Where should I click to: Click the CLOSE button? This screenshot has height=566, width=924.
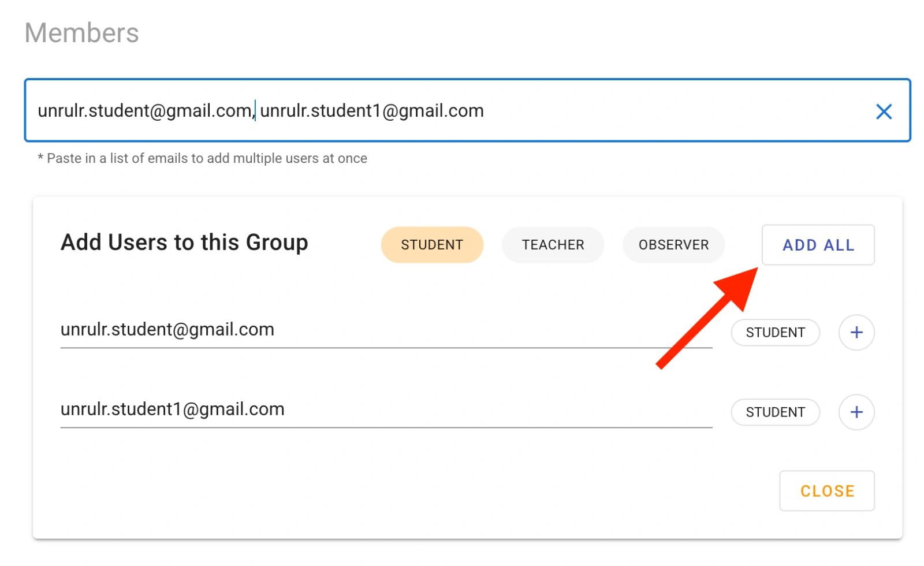coord(826,491)
